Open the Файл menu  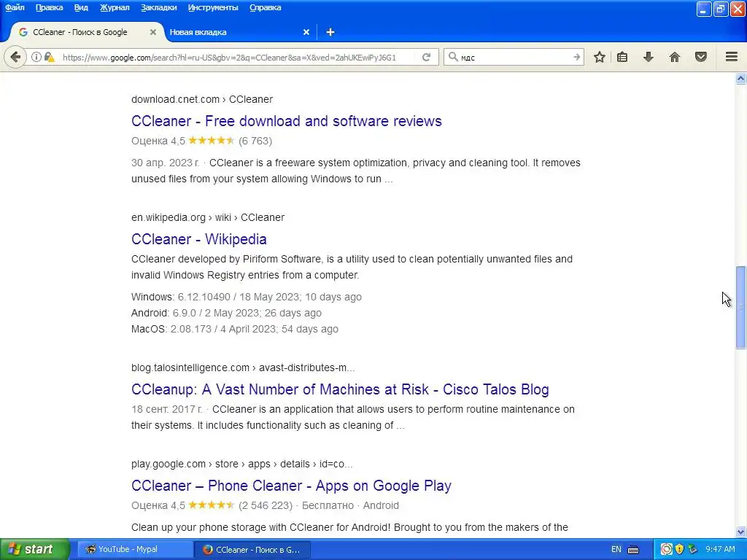[15, 7]
